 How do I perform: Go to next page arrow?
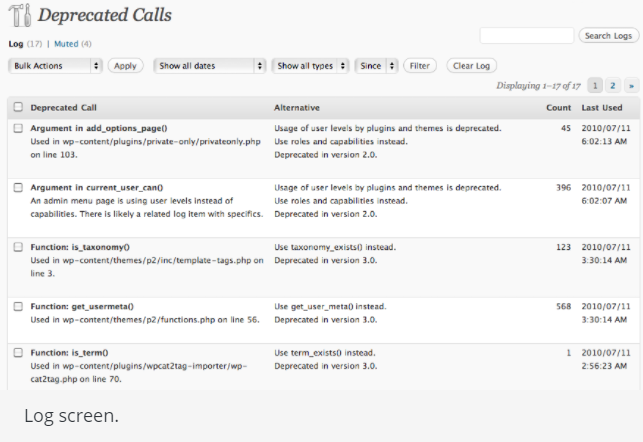click(630, 86)
